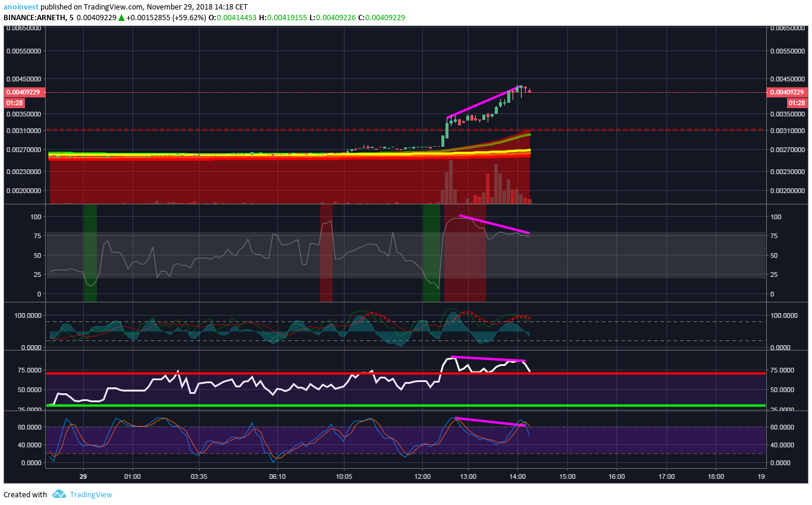
Task: Select the magenta divergence line on the RSI pane
Action: 494,223
